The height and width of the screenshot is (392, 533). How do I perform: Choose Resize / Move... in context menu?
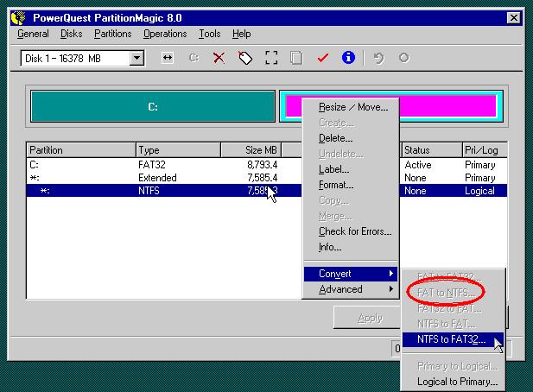(x=351, y=107)
